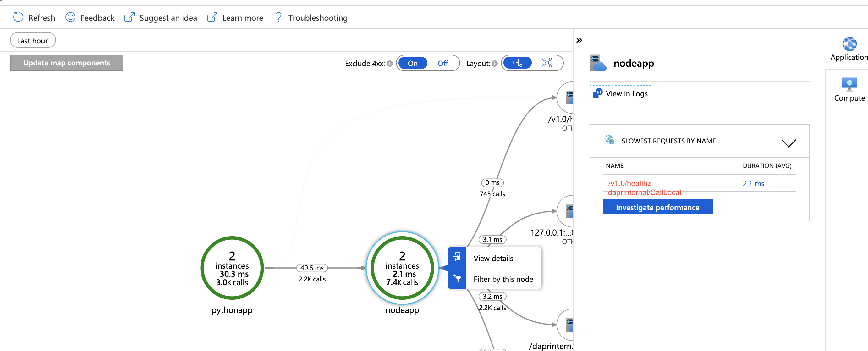868x351 pixels.
Task: Click the Suggest an idea external link icon
Action: 129,17
